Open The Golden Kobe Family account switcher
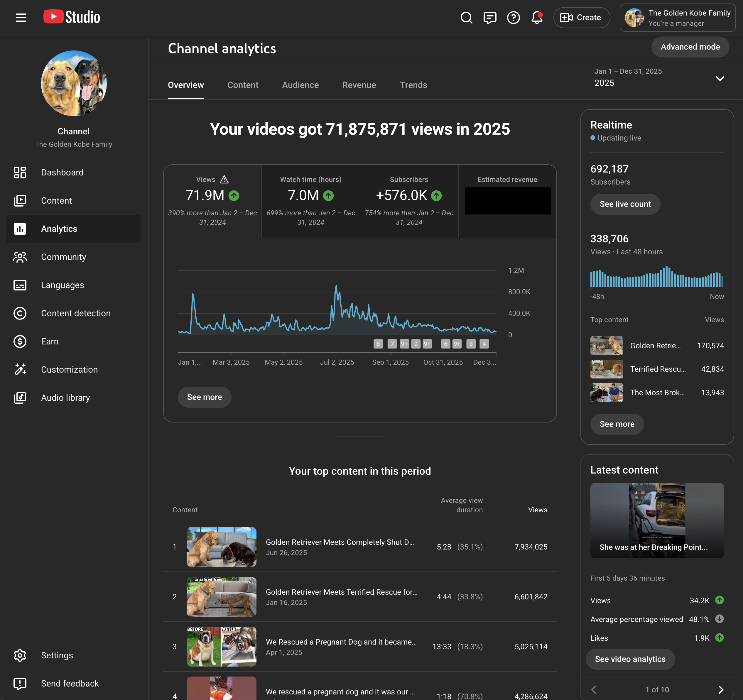Image resolution: width=743 pixels, height=700 pixels. click(677, 18)
